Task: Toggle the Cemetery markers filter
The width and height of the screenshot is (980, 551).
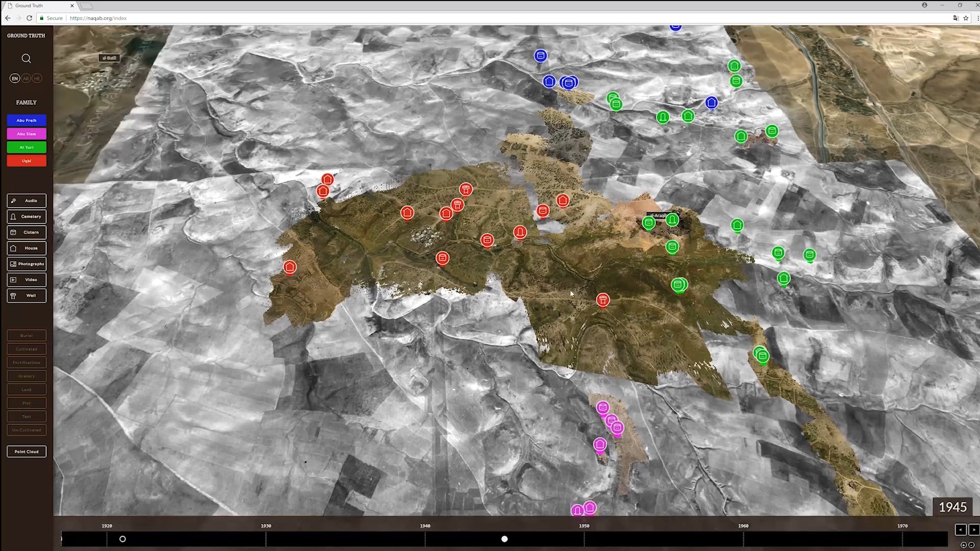Action: click(x=27, y=216)
